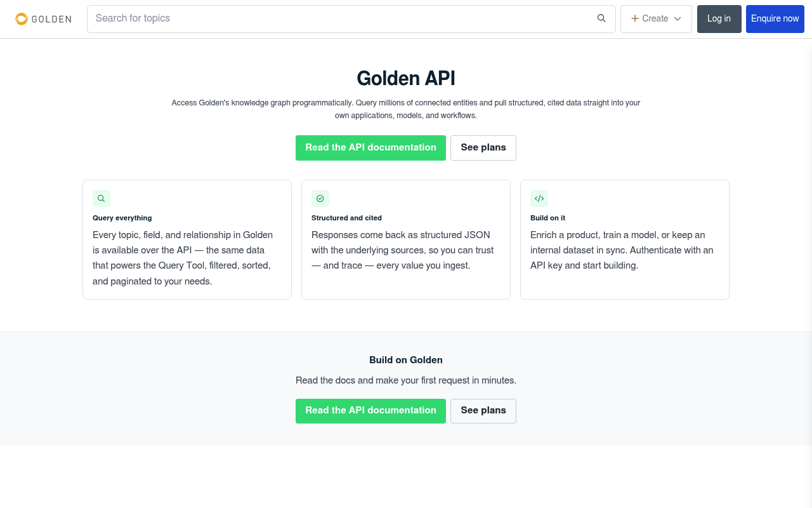
Task: Click the Query everything magnifier icon
Action: click(x=101, y=199)
